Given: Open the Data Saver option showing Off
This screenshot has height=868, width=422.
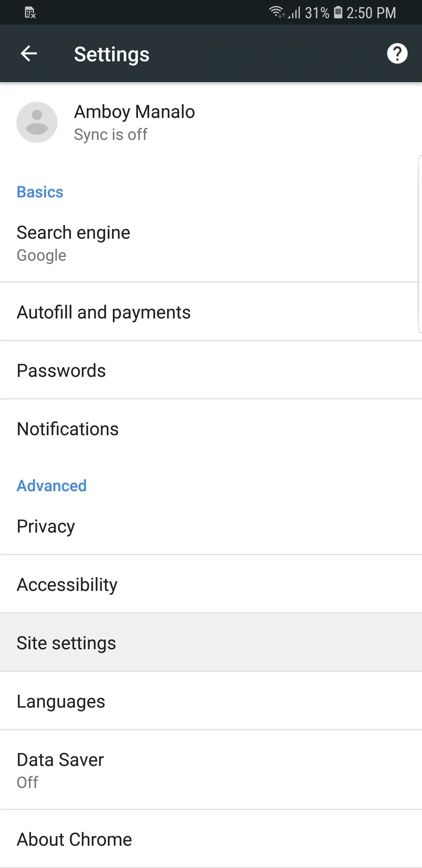Looking at the screenshot, I should (x=211, y=770).
